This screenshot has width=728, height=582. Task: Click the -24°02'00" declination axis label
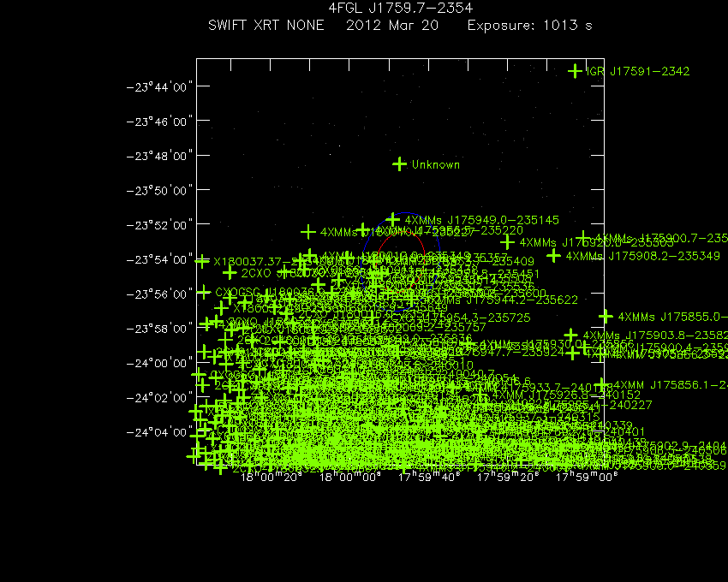[x=159, y=398]
